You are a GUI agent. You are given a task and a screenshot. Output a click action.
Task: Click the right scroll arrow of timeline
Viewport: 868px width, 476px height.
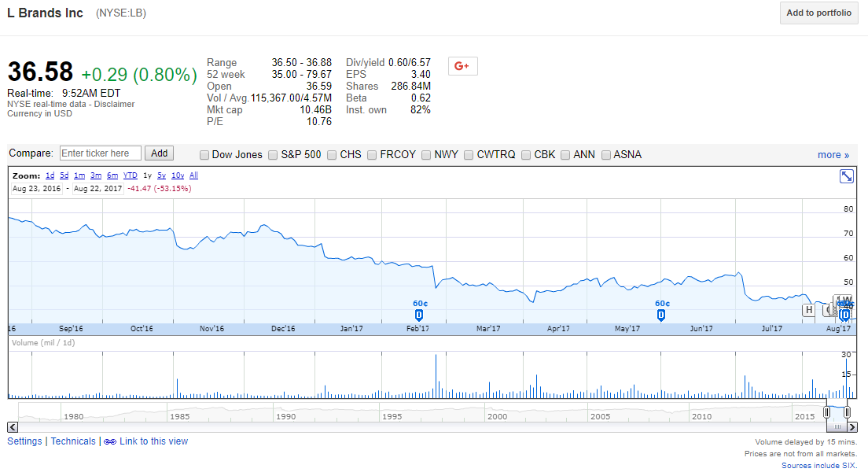[x=852, y=427]
